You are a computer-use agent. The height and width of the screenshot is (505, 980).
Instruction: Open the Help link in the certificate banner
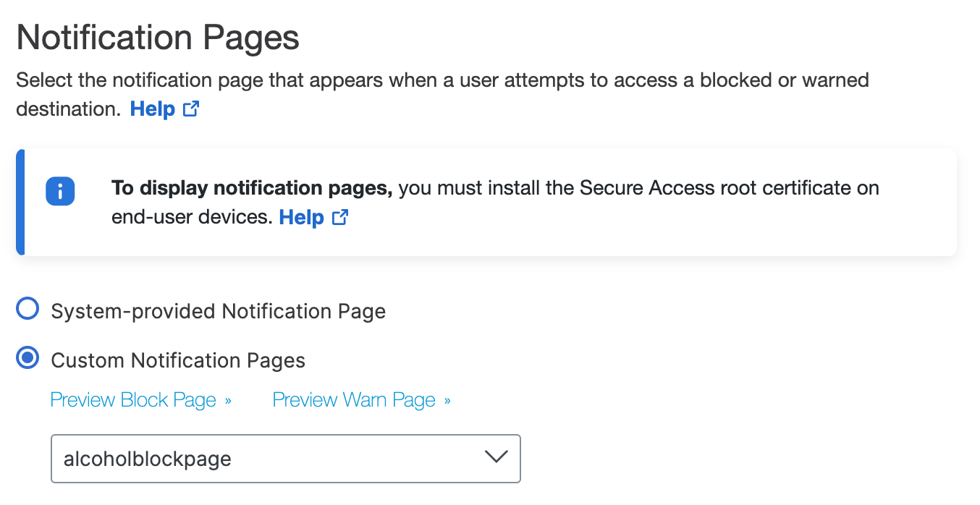(x=302, y=217)
